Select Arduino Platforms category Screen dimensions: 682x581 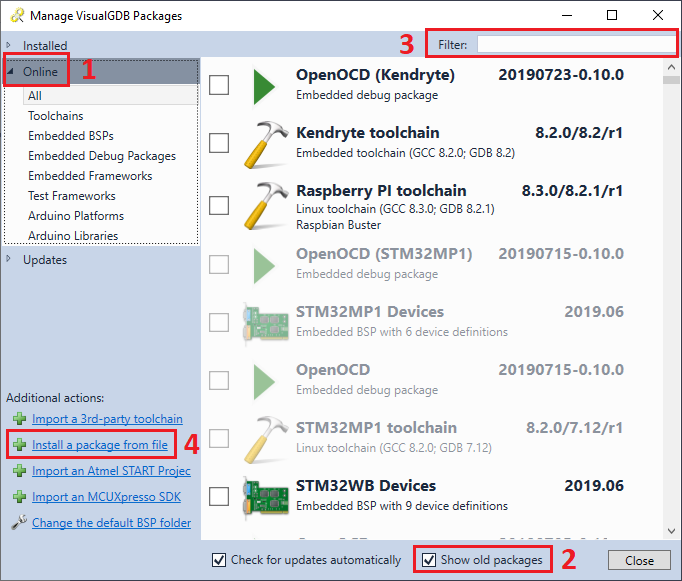pyautogui.click(x=76, y=216)
